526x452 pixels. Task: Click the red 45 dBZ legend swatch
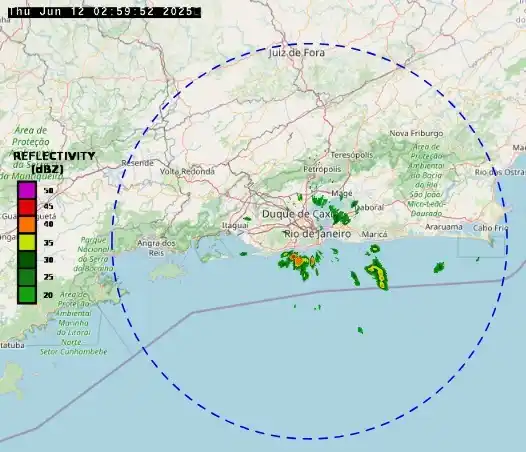coord(27,207)
